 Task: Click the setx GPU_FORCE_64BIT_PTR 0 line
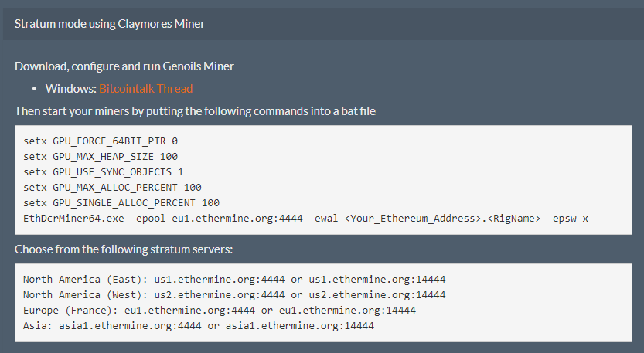[x=101, y=141]
